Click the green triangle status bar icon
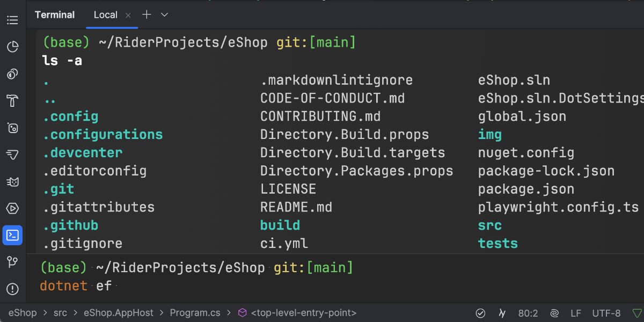This screenshot has height=322, width=644. (x=636, y=313)
